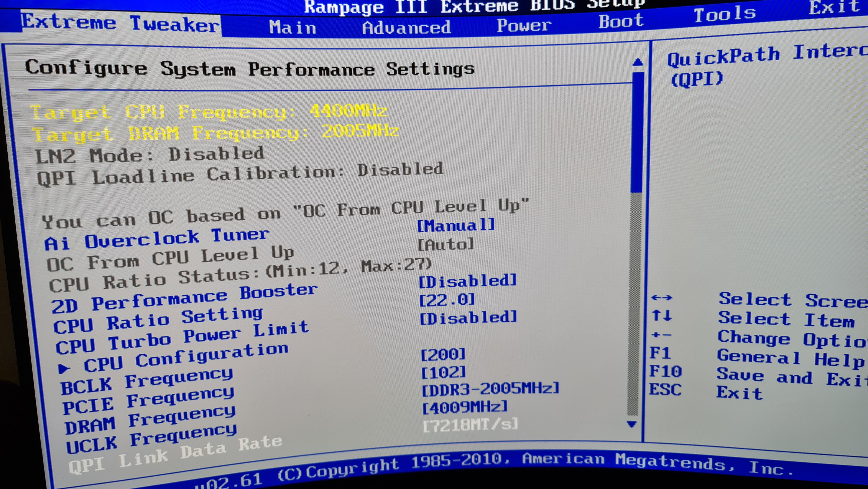The image size is (868, 489).
Task: Click the CPU Configuration submenu triangle
Action: tap(63, 369)
